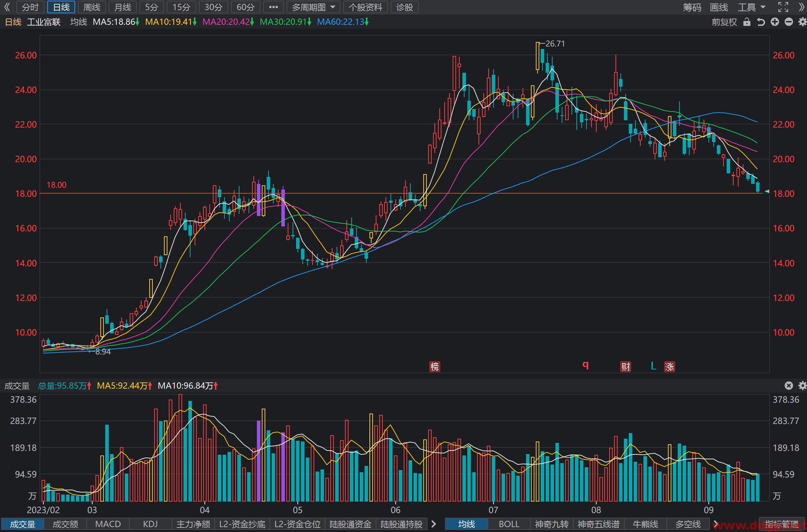Select the BOLL overlay tab
The image size is (807, 532).
pyautogui.click(x=509, y=524)
